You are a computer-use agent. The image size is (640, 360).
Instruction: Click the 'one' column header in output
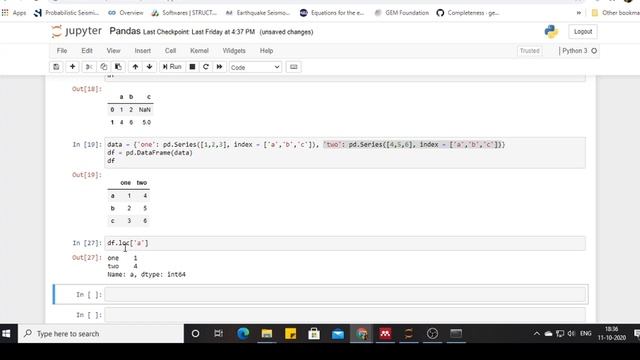click(x=126, y=183)
